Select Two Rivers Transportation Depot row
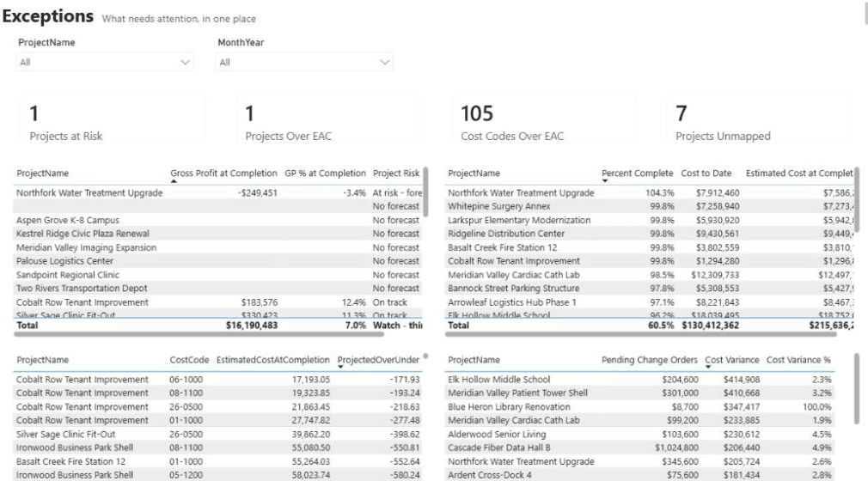868x481 pixels. (x=217, y=289)
